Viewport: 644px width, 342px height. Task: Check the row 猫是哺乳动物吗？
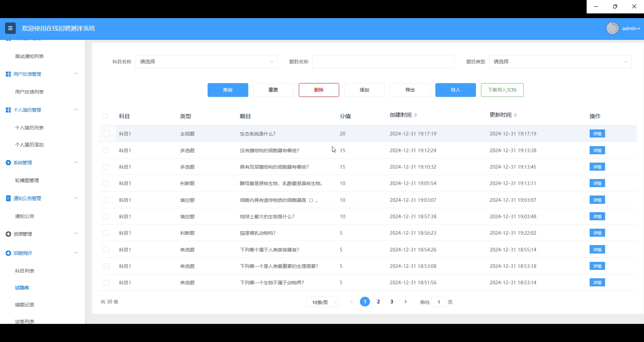click(106, 233)
